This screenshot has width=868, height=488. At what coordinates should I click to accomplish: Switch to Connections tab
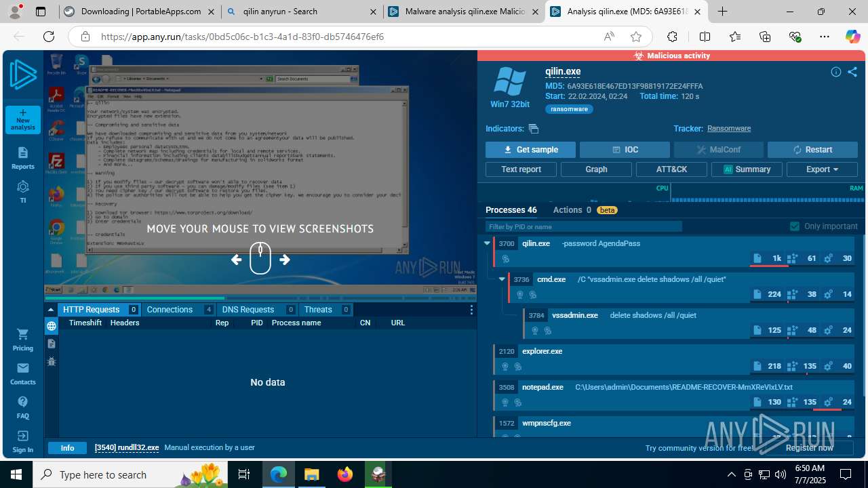click(180, 310)
